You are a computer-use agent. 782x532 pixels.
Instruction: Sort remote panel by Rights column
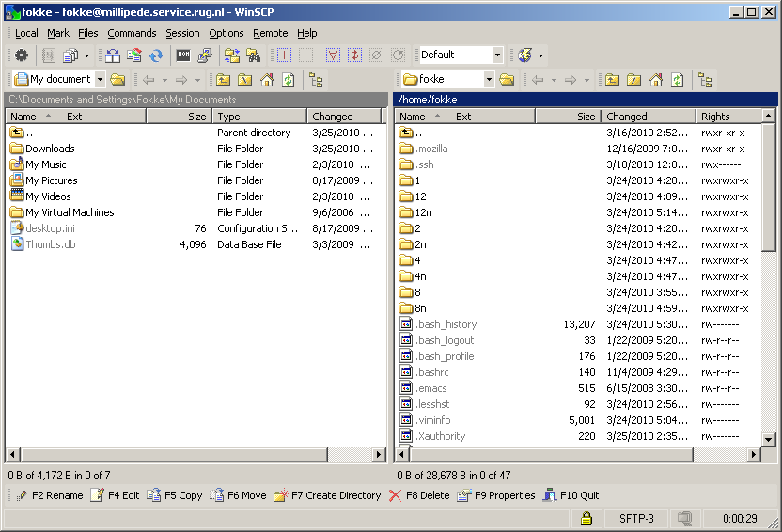pyautogui.click(x=728, y=117)
